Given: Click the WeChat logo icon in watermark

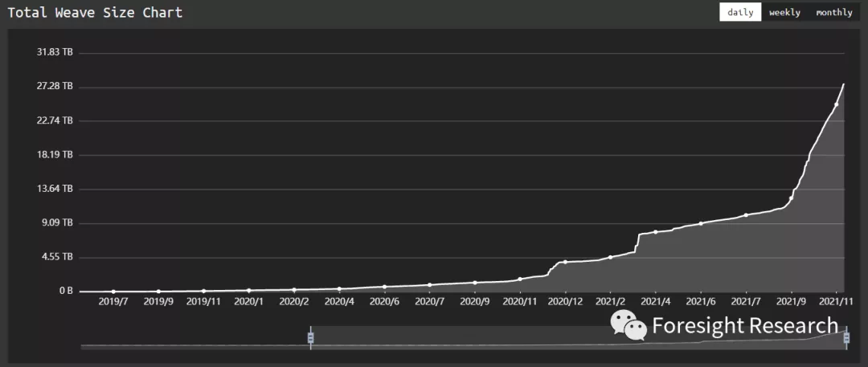Looking at the screenshot, I should 628,325.
